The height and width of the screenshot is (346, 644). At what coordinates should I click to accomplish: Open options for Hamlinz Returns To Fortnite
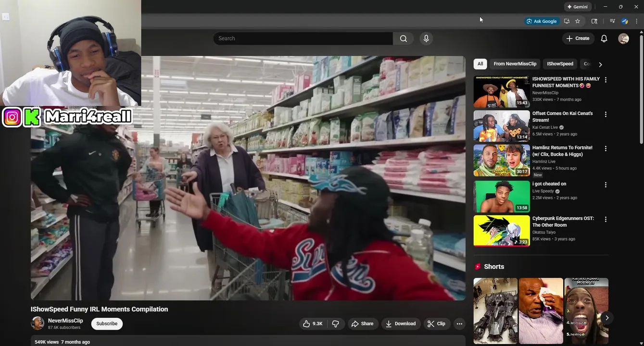pyautogui.click(x=606, y=148)
